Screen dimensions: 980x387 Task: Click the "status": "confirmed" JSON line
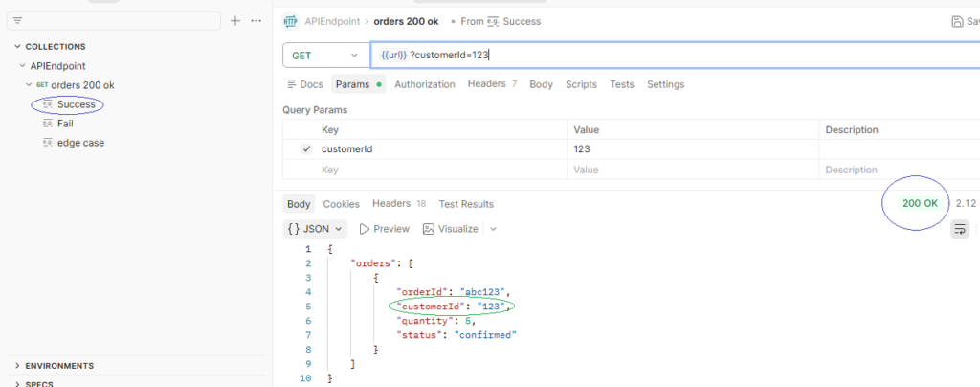click(457, 335)
